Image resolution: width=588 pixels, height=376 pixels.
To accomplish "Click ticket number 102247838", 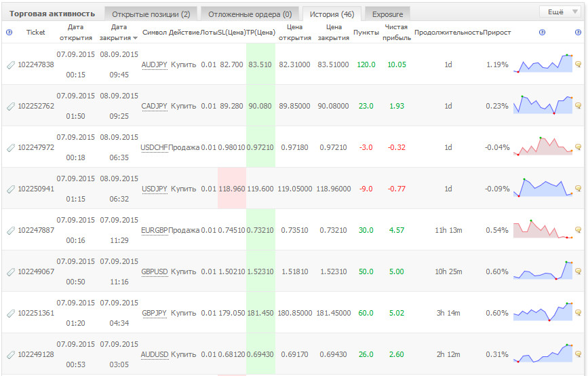I will coord(36,64).
